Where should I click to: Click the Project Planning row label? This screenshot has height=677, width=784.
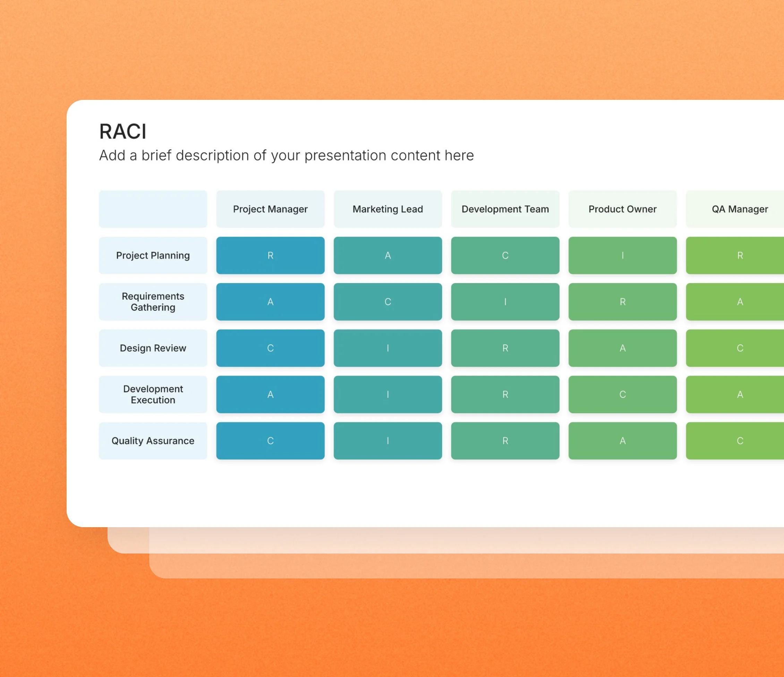click(153, 255)
